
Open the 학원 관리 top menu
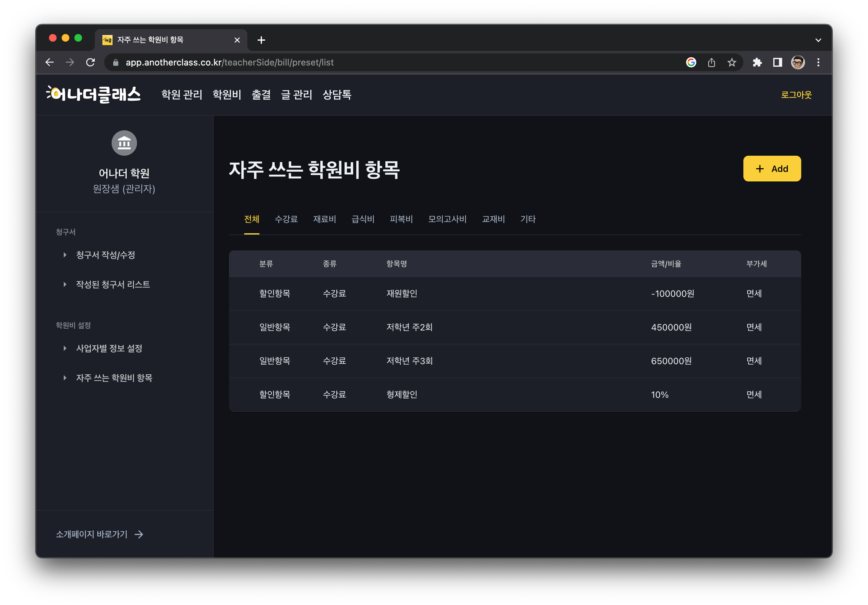(x=182, y=95)
